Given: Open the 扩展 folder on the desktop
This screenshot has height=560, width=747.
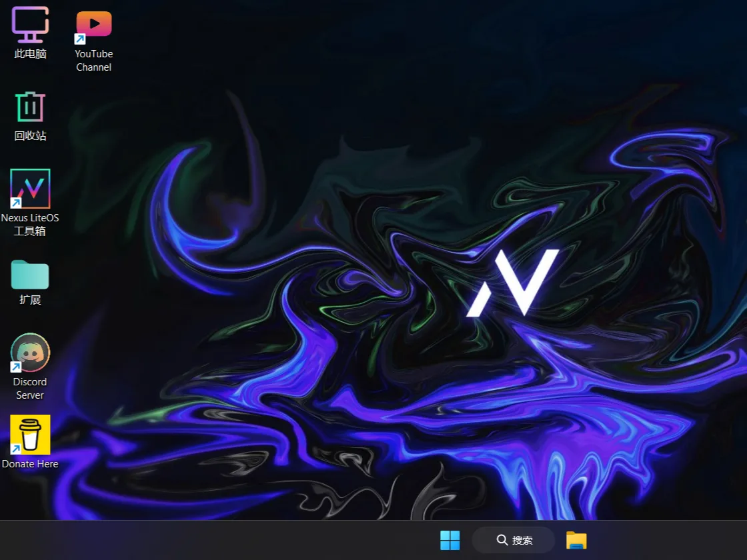Looking at the screenshot, I should tap(29, 273).
